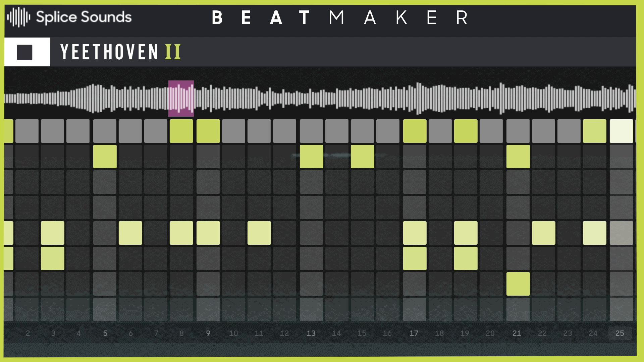Open the Splice Sounds logo link
Viewport: 644px width, 362px height.
(69, 17)
